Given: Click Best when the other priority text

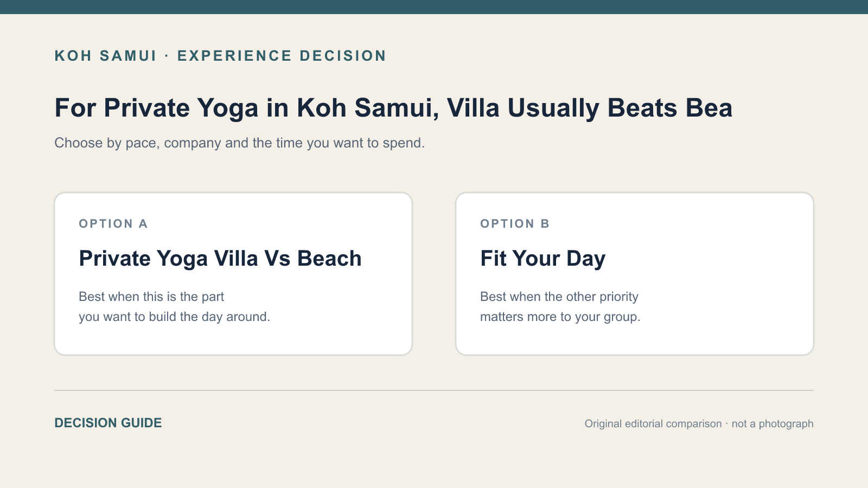Looking at the screenshot, I should tap(559, 297).
